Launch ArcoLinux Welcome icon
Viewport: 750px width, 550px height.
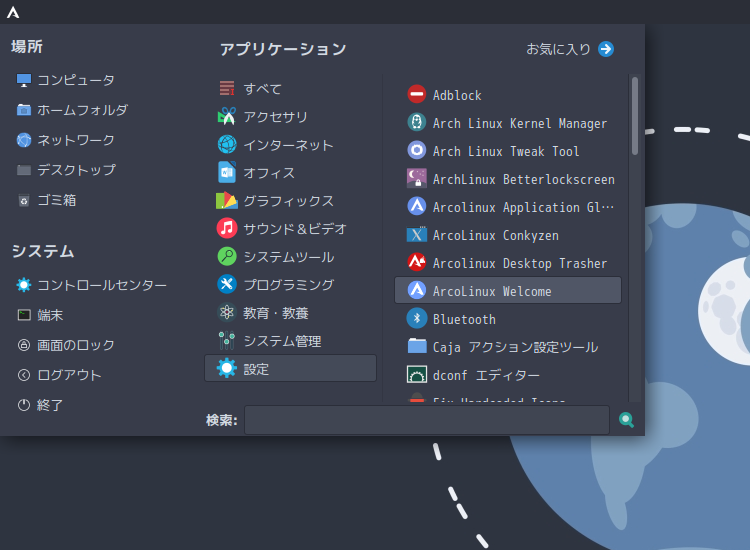pyautogui.click(x=417, y=290)
